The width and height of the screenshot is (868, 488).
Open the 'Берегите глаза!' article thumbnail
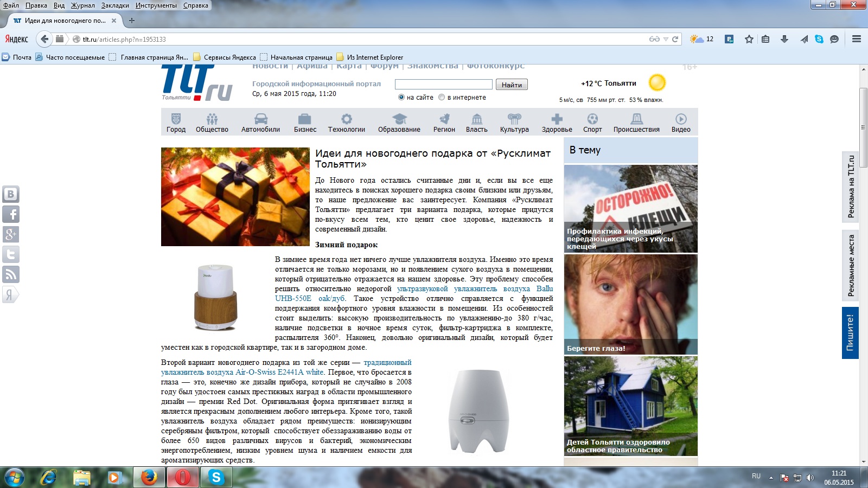point(631,304)
